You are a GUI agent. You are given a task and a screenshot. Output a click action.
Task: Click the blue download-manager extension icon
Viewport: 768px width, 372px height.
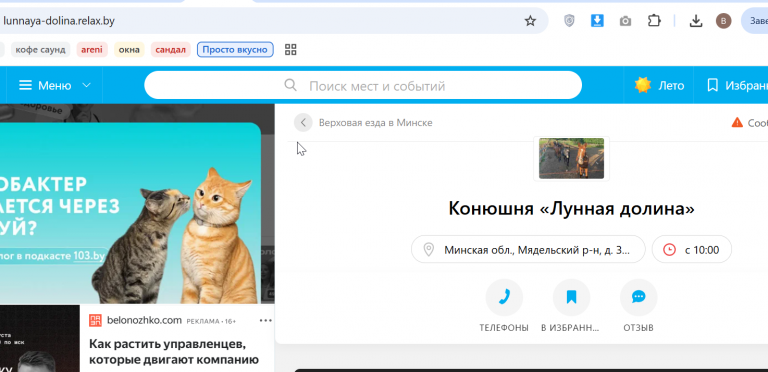pyautogui.click(x=597, y=21)
